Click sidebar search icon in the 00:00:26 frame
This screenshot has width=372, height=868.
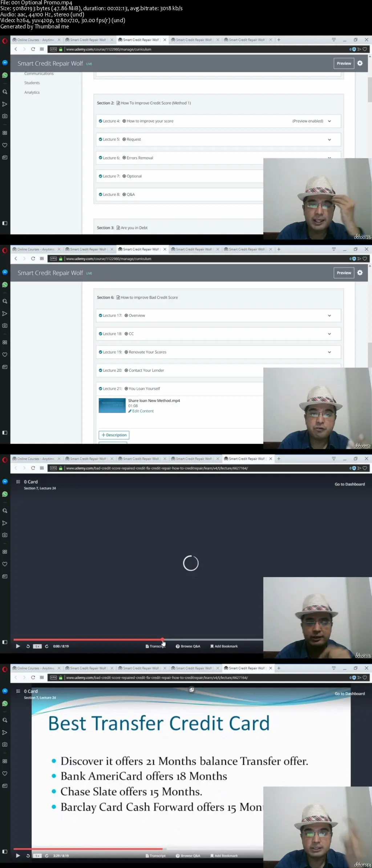click(5, 92)
